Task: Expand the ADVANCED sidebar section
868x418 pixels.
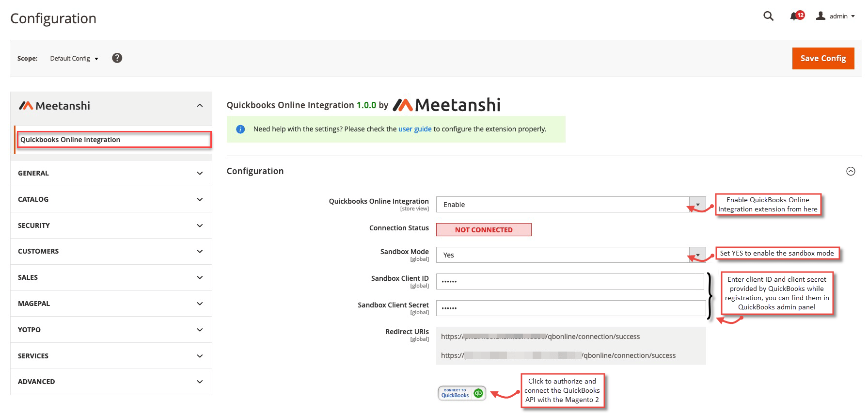Action: [x=111, y=382]
